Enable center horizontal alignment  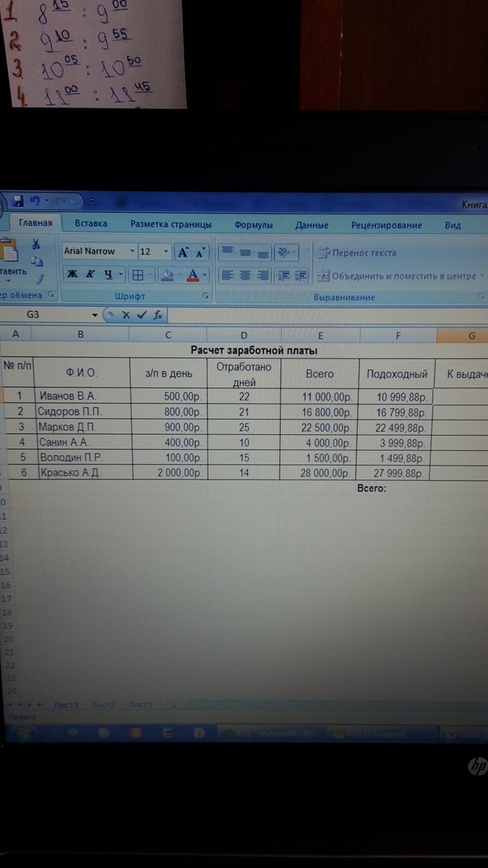coord(245,275)
